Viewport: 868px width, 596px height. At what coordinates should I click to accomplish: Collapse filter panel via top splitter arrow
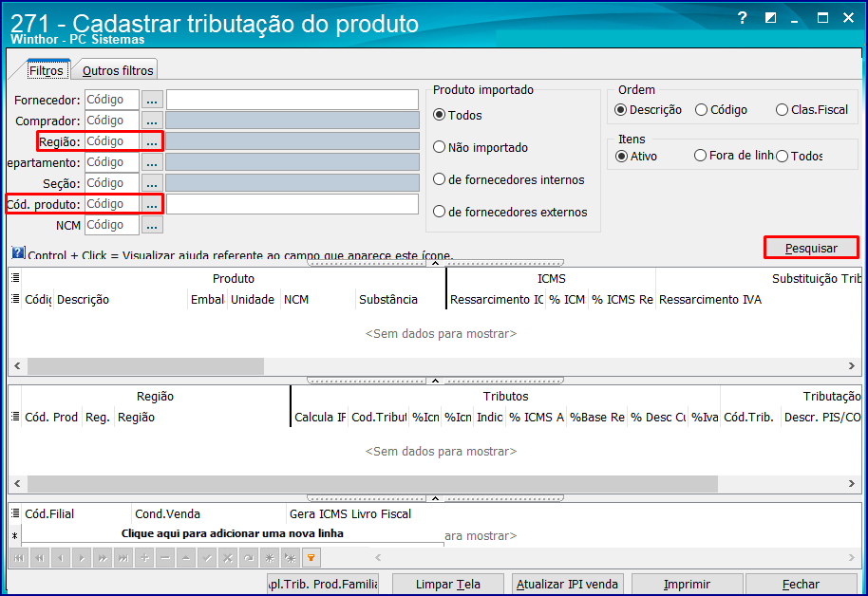click(435, 263)
